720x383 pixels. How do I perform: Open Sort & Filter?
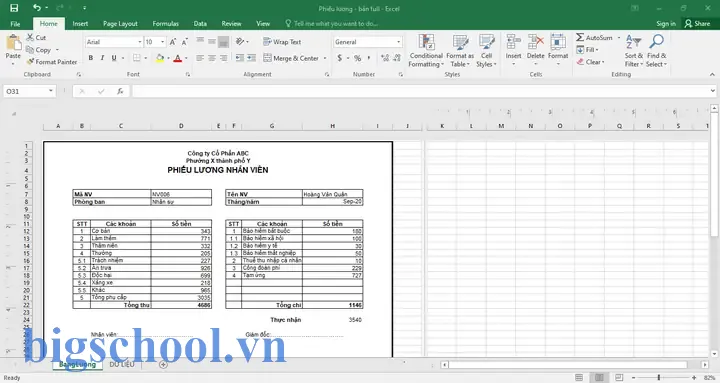click(634, 51)
